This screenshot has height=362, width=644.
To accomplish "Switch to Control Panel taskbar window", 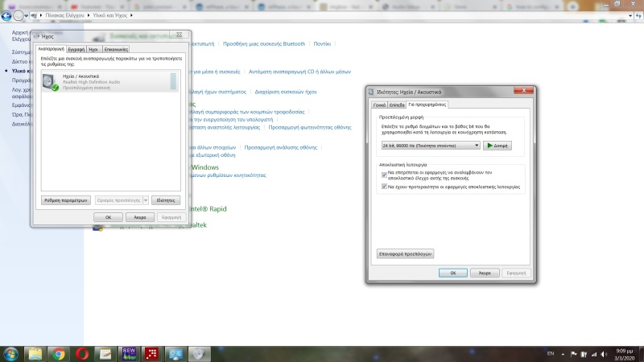I will tap(175, 354).
